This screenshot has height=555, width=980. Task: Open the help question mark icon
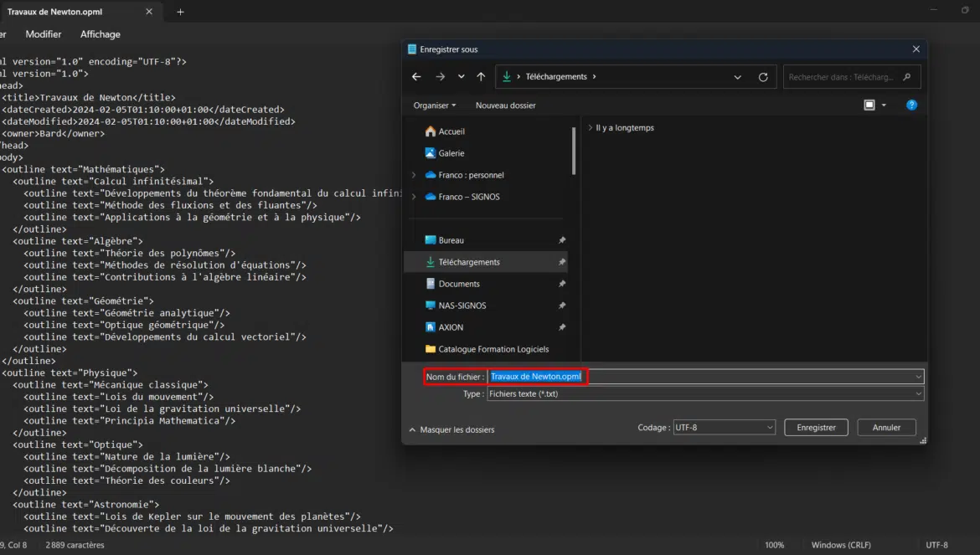click(911, 105)
